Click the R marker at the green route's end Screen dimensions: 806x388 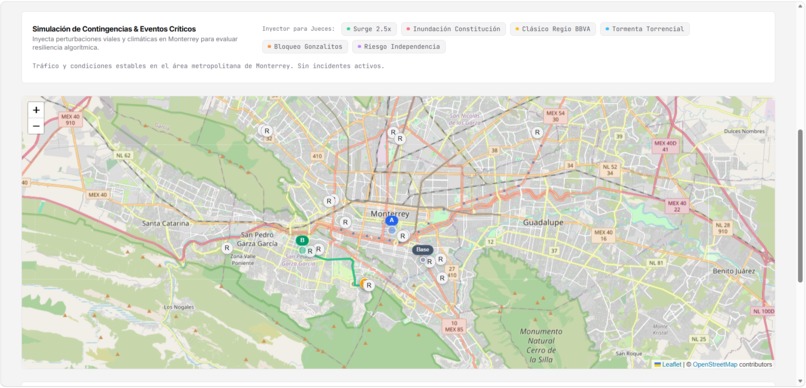coord(369,285)
